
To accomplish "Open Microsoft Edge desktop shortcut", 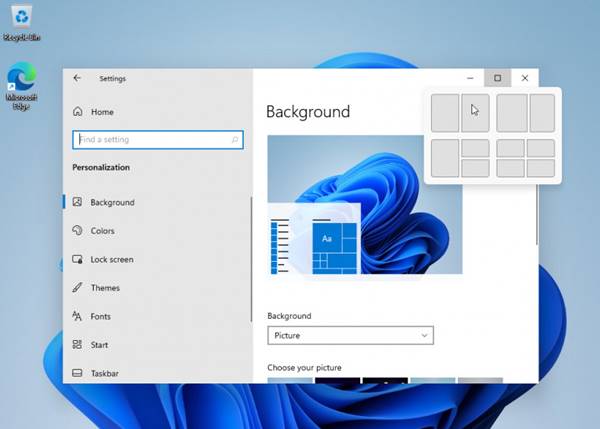I will click(21, 86).
